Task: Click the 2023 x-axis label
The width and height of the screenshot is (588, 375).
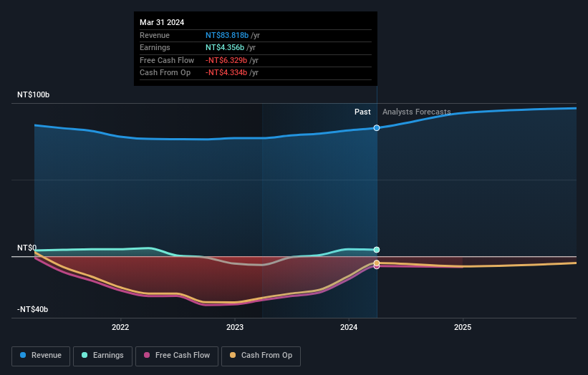Action: (235, 328)
